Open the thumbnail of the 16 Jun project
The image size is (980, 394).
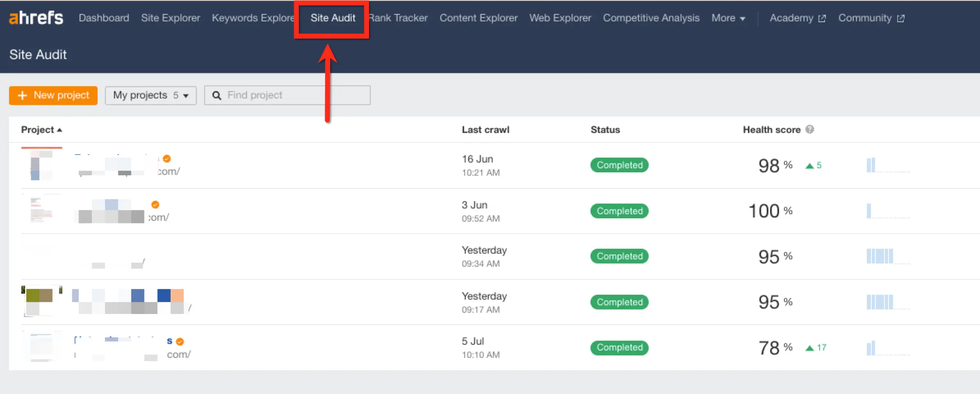[x=41, y=164]
